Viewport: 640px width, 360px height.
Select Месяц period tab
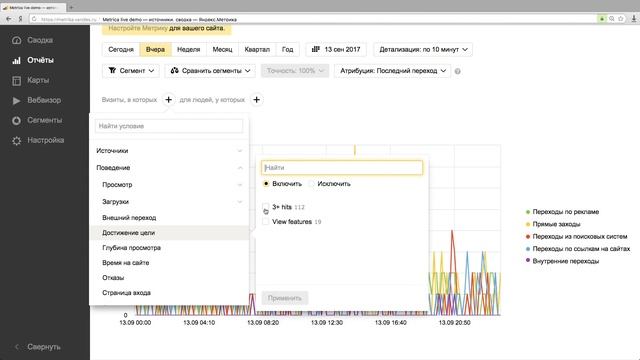pos(222,49)
